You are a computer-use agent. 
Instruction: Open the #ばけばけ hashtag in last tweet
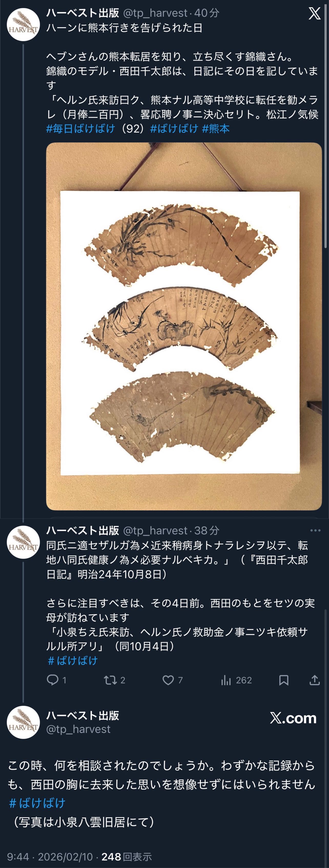coord(37,803)
